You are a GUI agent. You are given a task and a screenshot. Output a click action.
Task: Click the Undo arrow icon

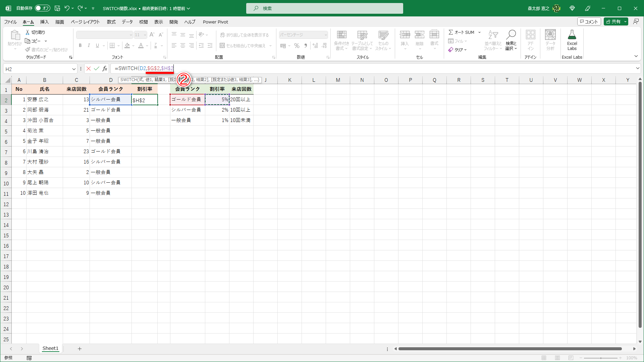67,8
